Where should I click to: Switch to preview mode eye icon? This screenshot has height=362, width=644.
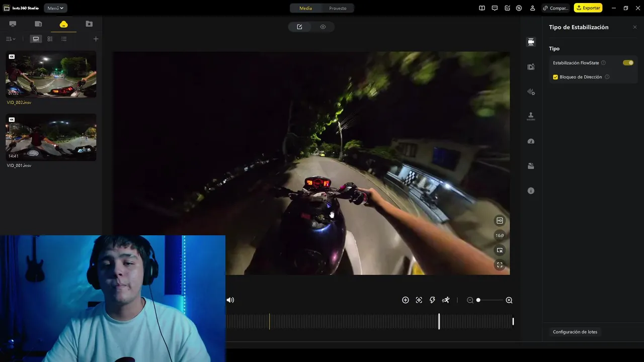pyautogui.click(x=323, y=27)
